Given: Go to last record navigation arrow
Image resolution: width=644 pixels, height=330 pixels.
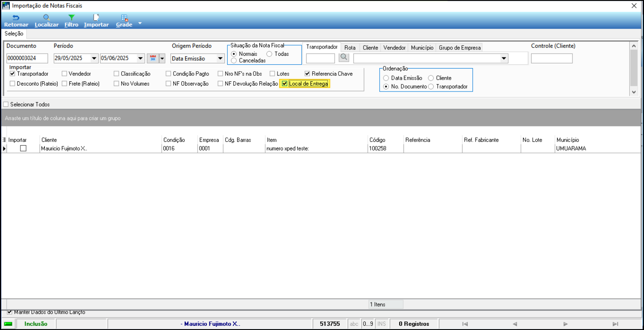Looking at the screenshot, I should tap(615, 324).
